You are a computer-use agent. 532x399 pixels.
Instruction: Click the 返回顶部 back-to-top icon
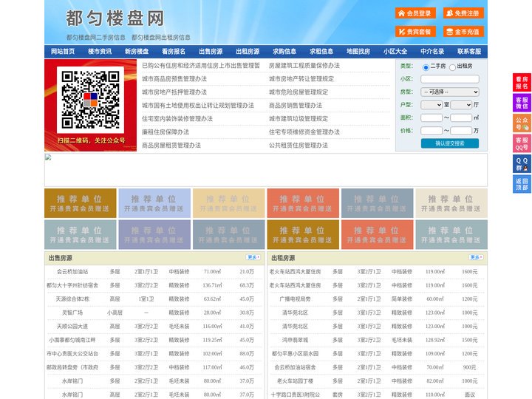coord(522,184)
